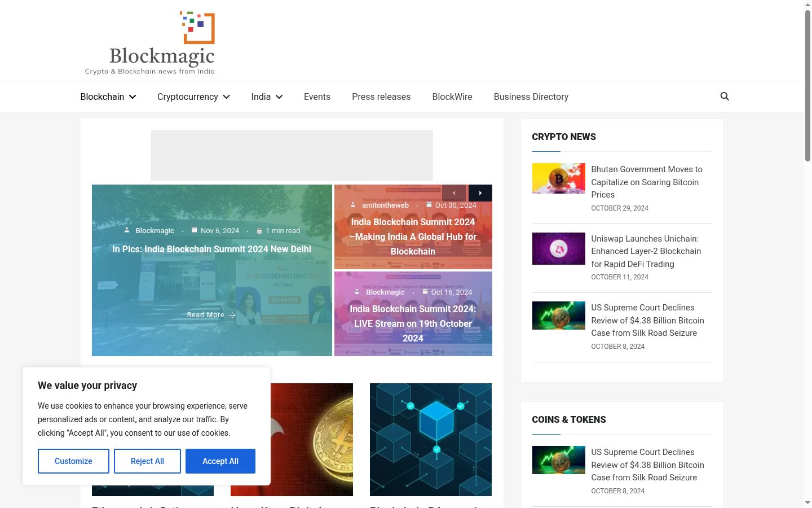
Task: Click the Bhutan Bitcoin article thumbnail
Action: click(559, 178)
